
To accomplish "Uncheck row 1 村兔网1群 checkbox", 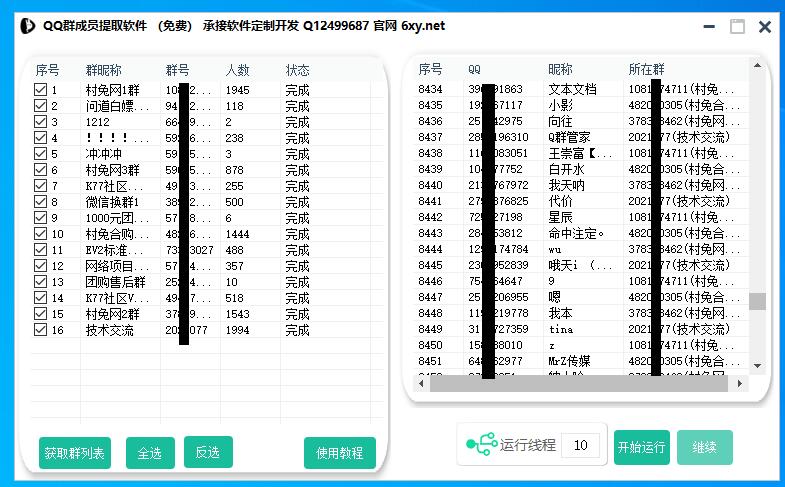I will (41, 90).
